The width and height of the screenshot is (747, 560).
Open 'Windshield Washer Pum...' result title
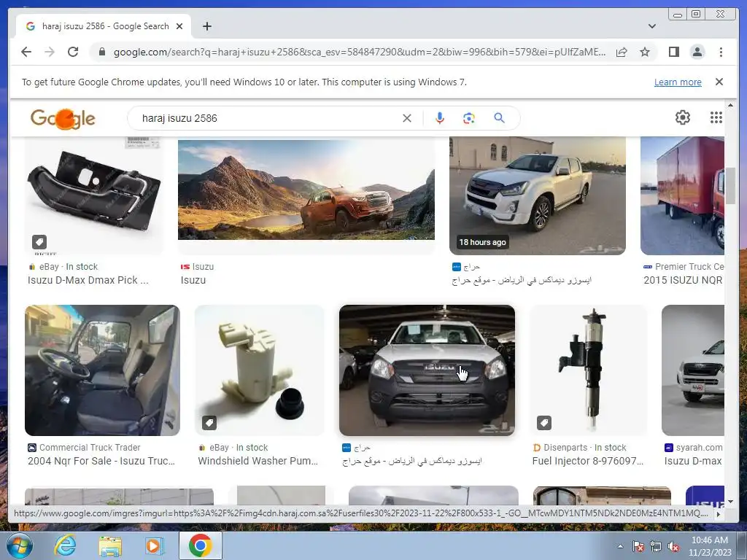tap(258, 461)
